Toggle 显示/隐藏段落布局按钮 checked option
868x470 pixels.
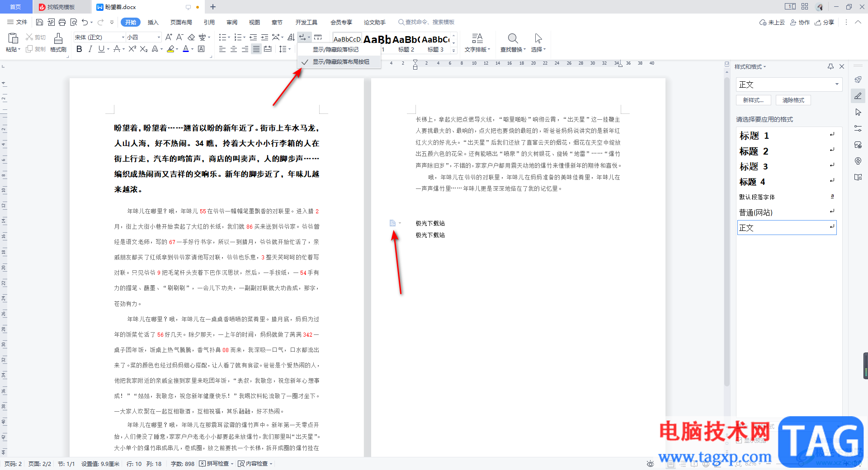click(341, 61)
